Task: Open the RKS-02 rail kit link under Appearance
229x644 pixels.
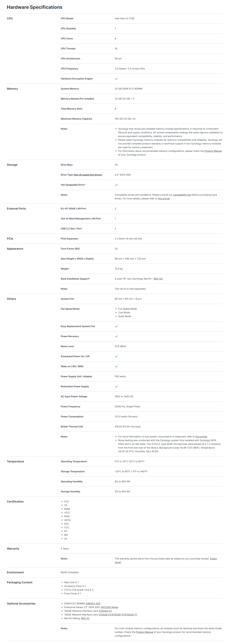Action: pyautogui.click(x=158, y=279)
